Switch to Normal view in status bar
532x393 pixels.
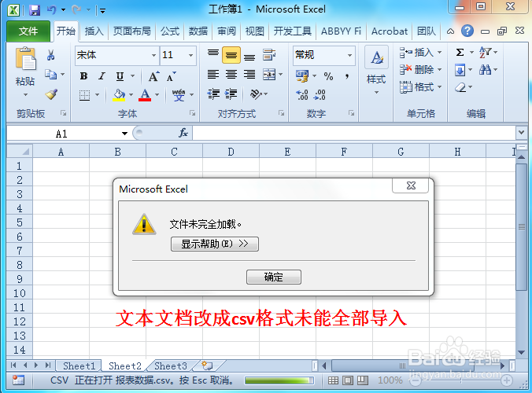(333, 380)
